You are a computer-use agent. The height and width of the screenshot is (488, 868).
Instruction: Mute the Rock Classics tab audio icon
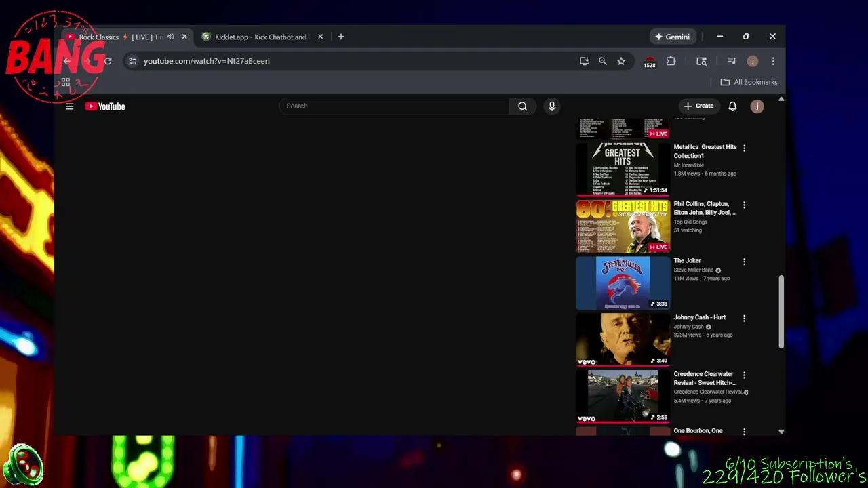coord(170,37)
